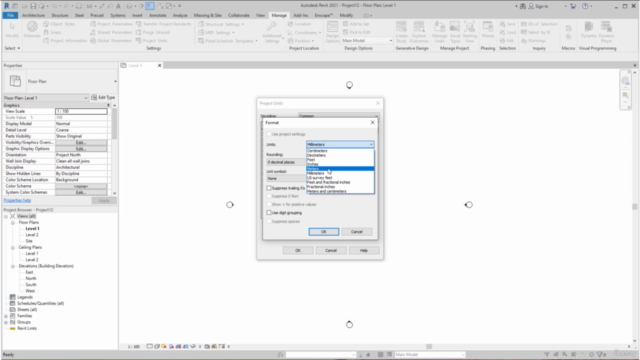The height and width of the screenshot is (360, 640).
Task: Click Purge Unused
Action: 153,32
